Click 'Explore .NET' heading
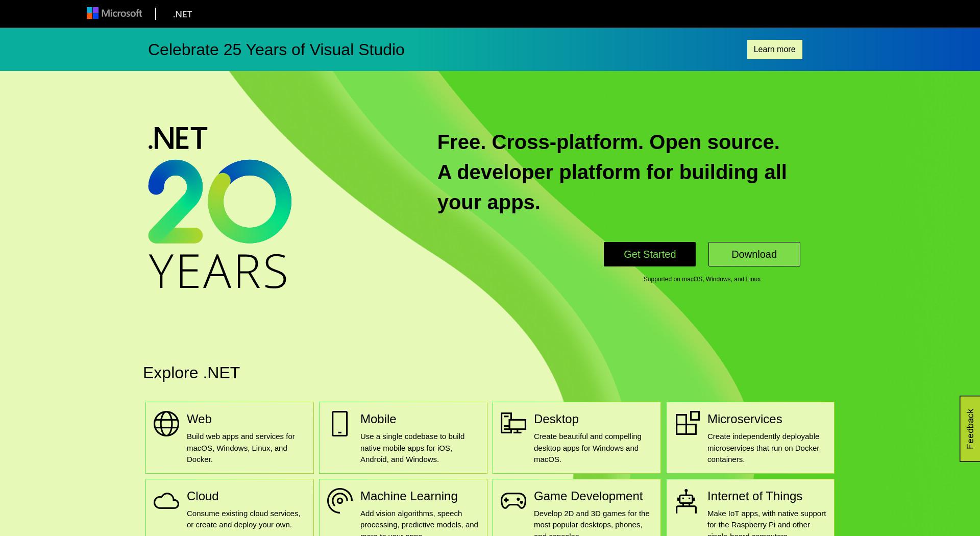980x536 pixels. (191, 373)
